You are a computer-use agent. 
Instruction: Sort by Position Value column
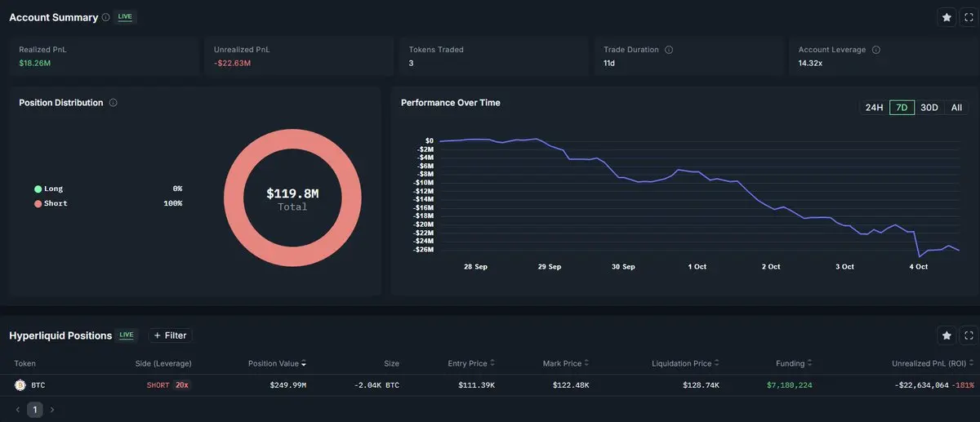277,363
